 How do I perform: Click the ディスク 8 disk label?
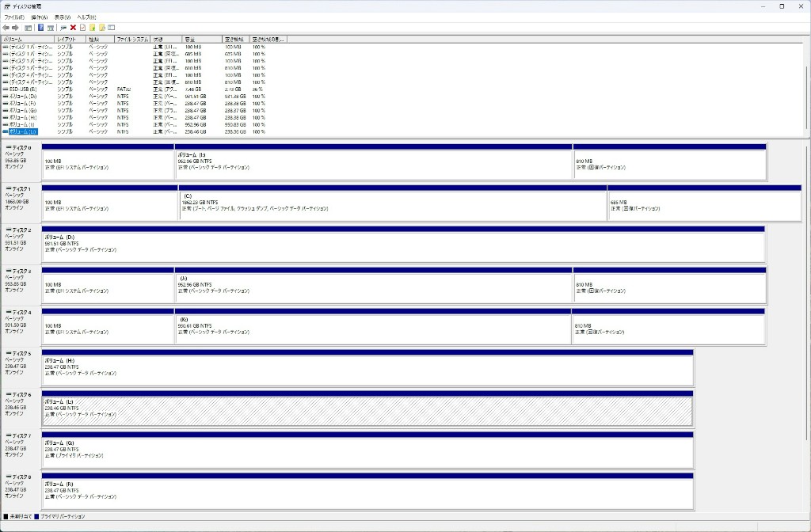[21, 477]
